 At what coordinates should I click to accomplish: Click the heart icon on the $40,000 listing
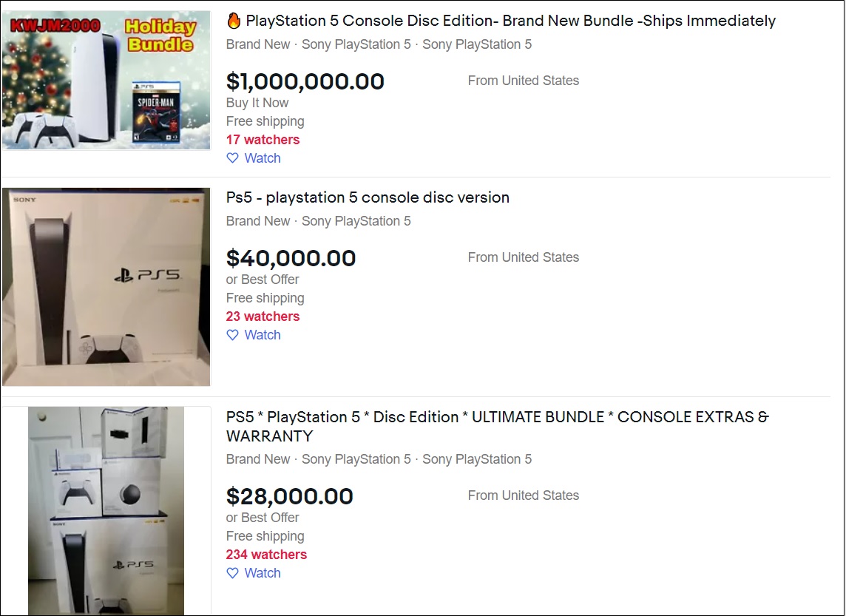[232, 335]
